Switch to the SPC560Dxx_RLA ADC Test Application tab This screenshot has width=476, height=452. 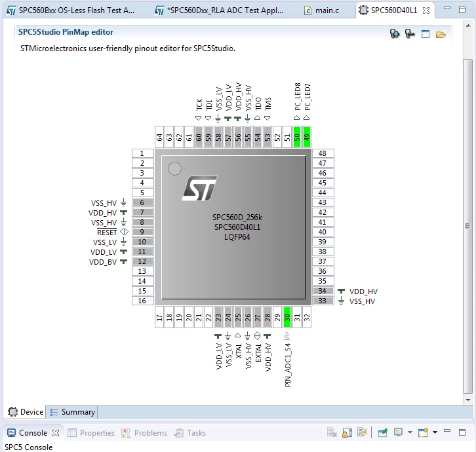tap(219, 10)
